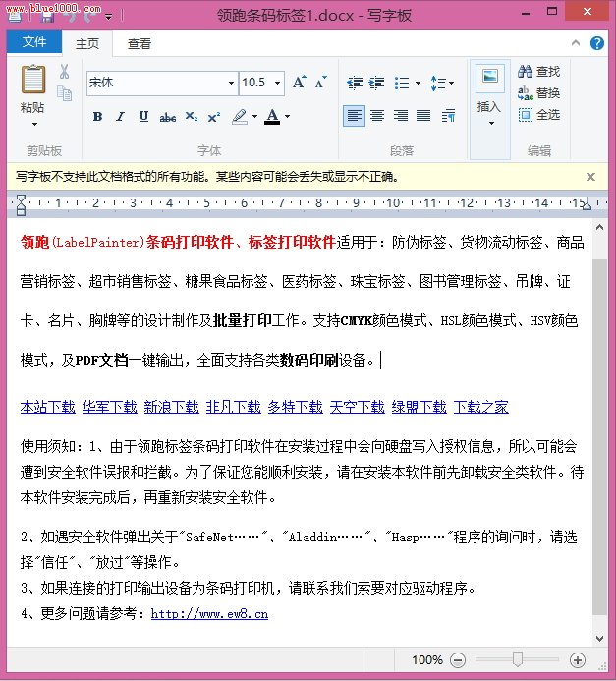Open the 下载之家 link

[x=481, y=407]
